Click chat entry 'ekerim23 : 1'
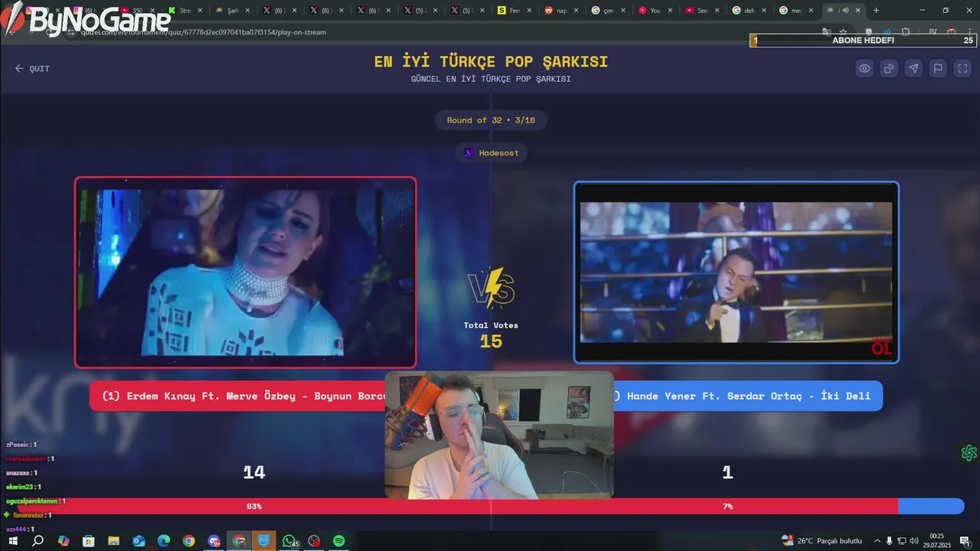 (x=24, y=487)
